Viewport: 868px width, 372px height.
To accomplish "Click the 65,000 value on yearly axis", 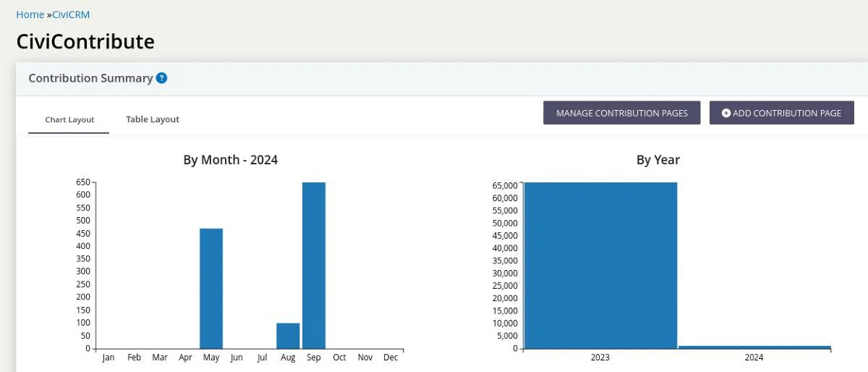I will pyautogui.click(x=505, y=185).
